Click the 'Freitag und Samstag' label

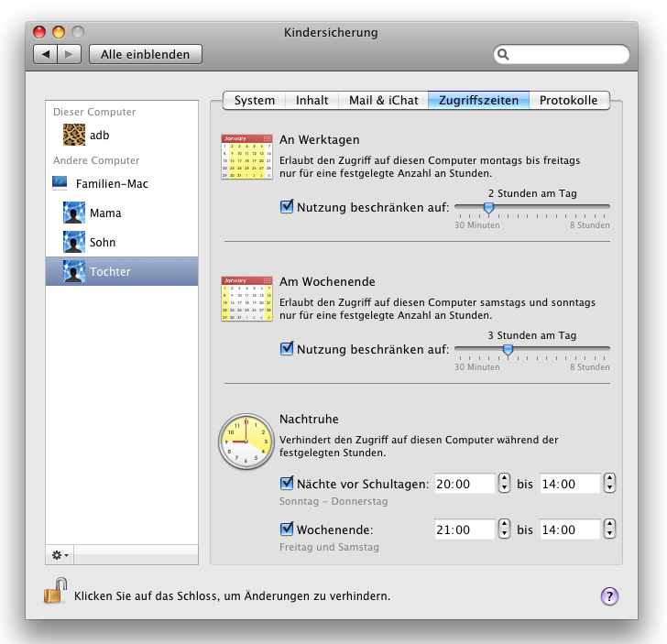(x=329, y=547)
